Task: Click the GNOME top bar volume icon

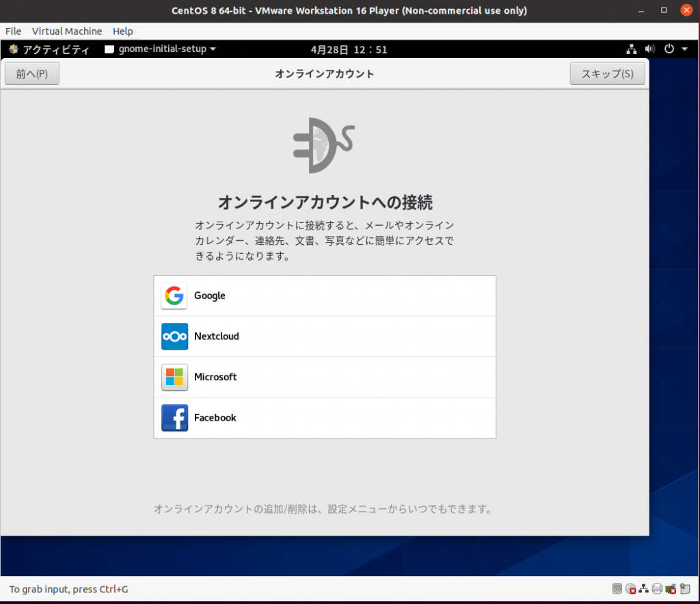Action: tap(649, 49)
